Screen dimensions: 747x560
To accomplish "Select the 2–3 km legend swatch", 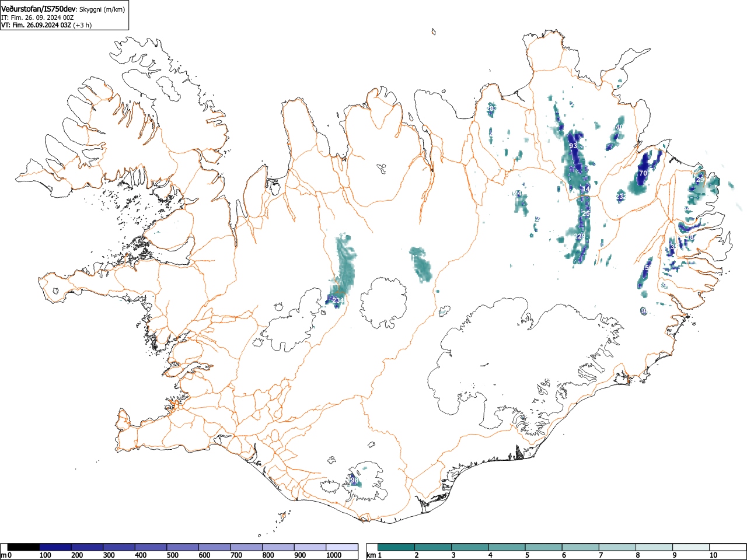I will 433,547.
